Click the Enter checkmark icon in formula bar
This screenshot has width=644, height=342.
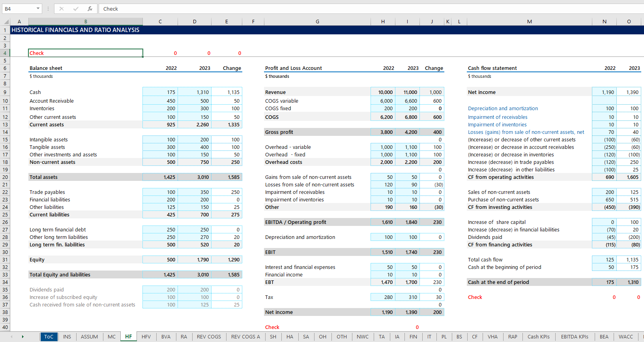click(x=76, y=9)
